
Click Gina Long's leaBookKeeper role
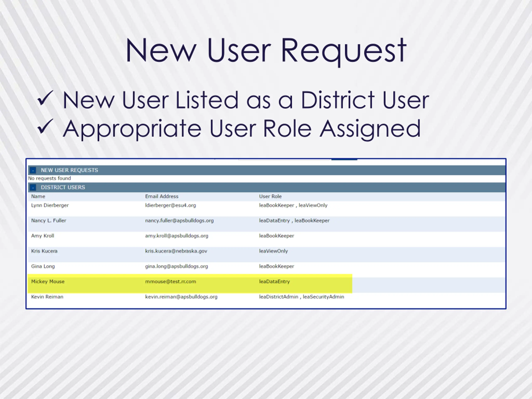click(x=277, y=266)
